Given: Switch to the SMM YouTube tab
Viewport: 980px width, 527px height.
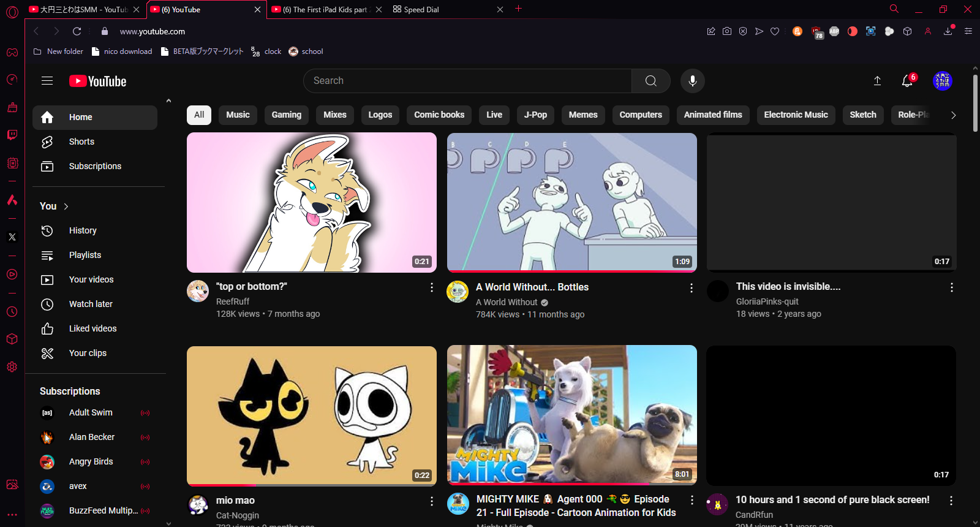Looking at the screenshot, I should 85,9.
